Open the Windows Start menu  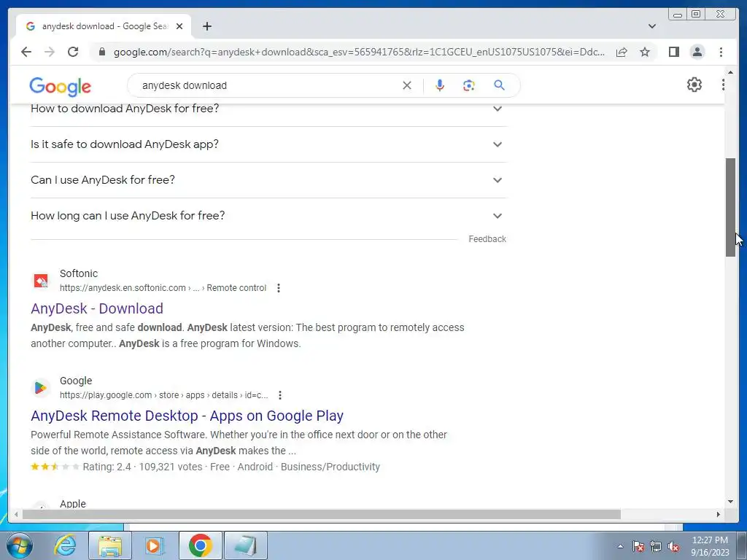click(20, 545)
